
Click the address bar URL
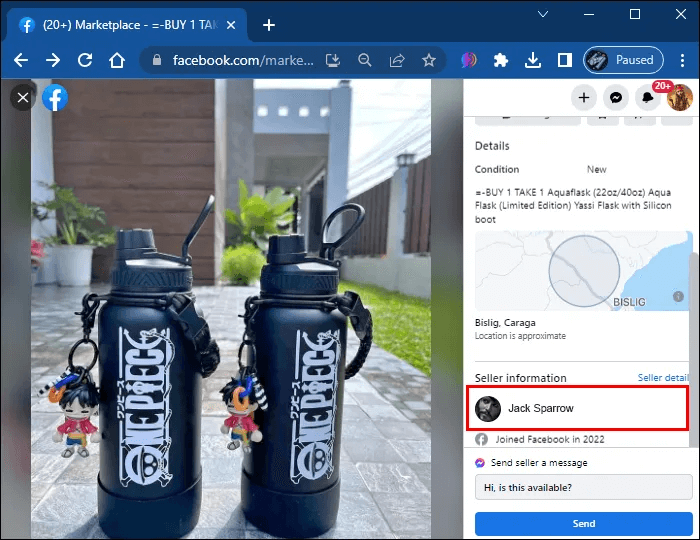tap(243, 60)
